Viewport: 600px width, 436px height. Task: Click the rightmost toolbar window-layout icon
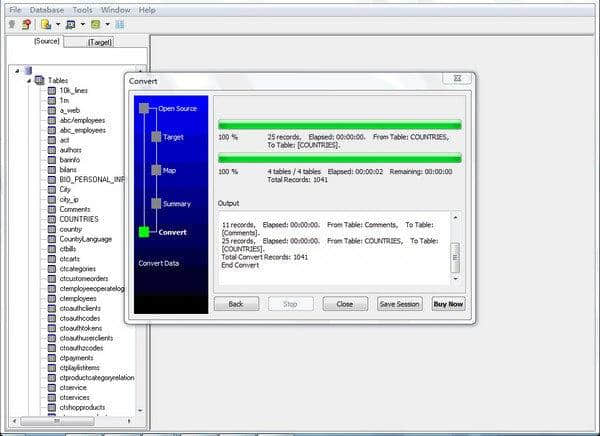(120, 23)
